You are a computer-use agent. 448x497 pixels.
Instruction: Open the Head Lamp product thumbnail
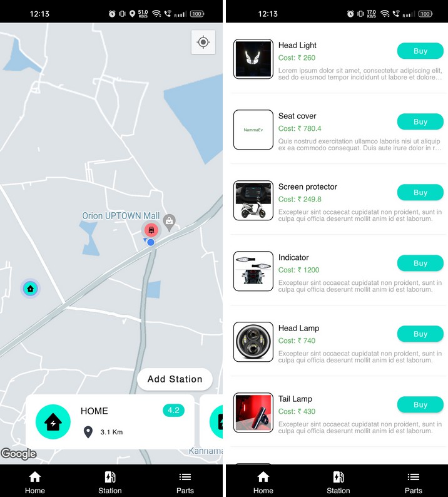[x=253, y=342]
